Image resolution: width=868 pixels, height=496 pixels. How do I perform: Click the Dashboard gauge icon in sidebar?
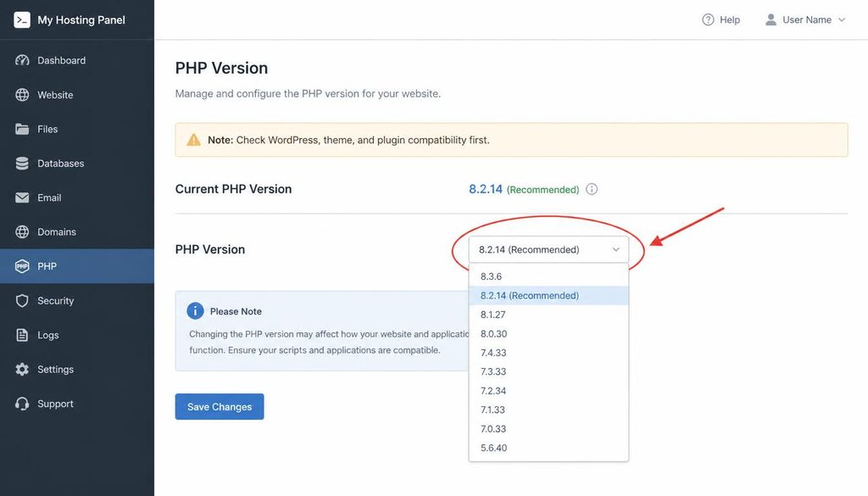click(x=22, y=60)
